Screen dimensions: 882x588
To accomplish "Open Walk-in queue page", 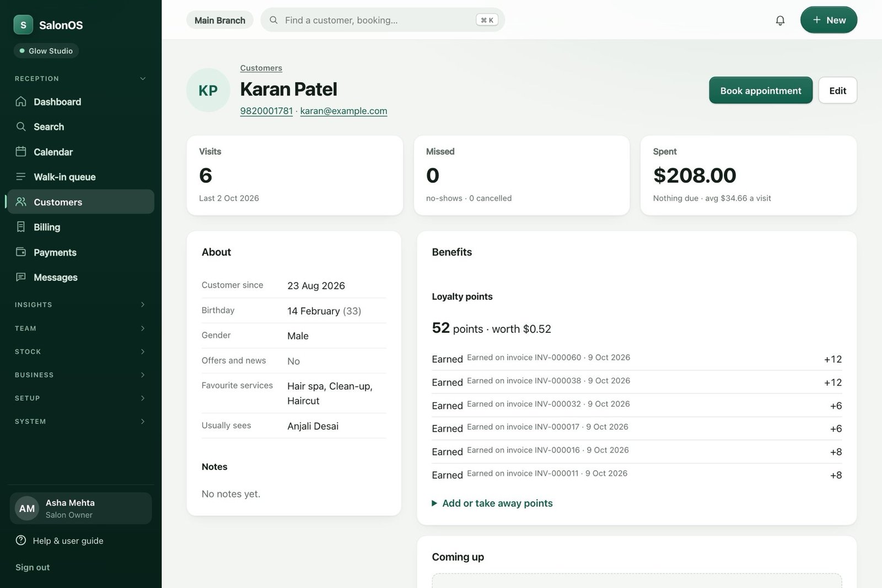I will pos(80,177).
